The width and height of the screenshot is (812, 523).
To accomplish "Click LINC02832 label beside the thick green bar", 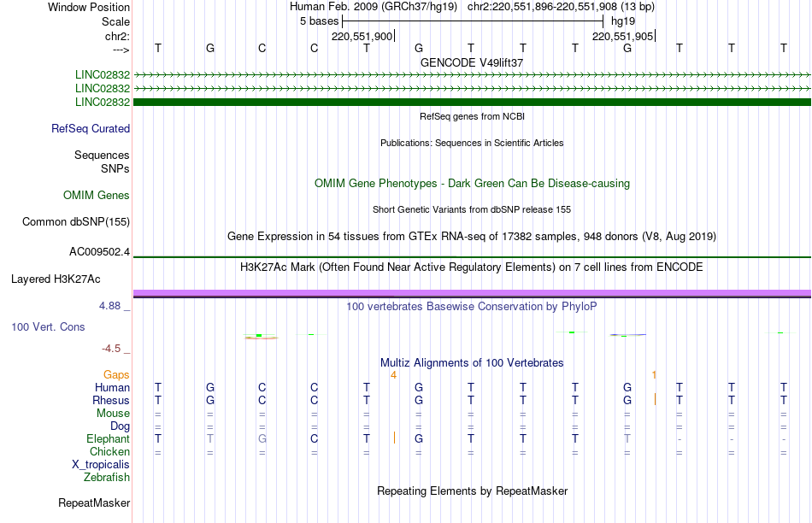I will point(103,102).
